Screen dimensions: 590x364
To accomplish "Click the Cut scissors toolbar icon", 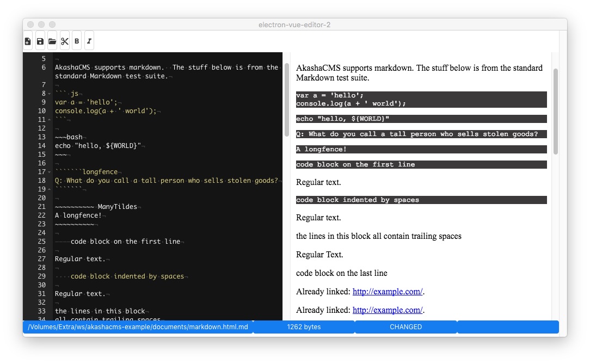I will pos(65,41).
